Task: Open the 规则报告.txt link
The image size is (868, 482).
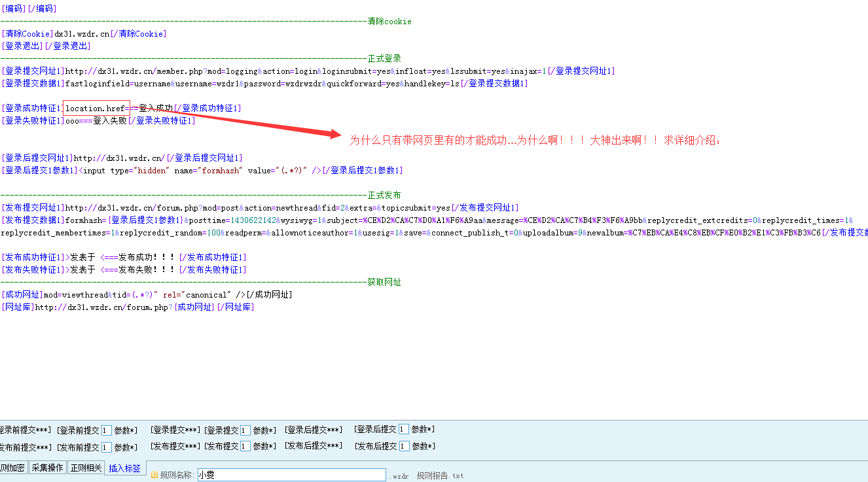Action: [x=440, y=475]
